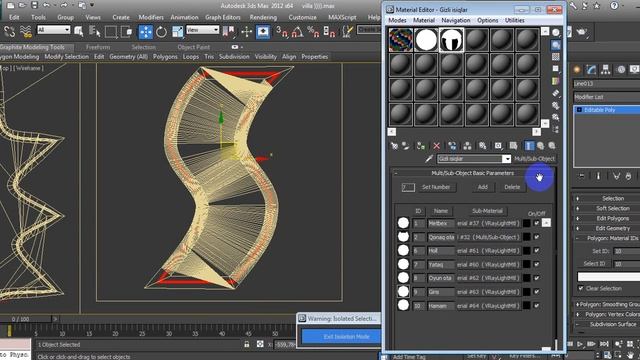Toggle the Percent Snap icon

click(x=313, y=31)
